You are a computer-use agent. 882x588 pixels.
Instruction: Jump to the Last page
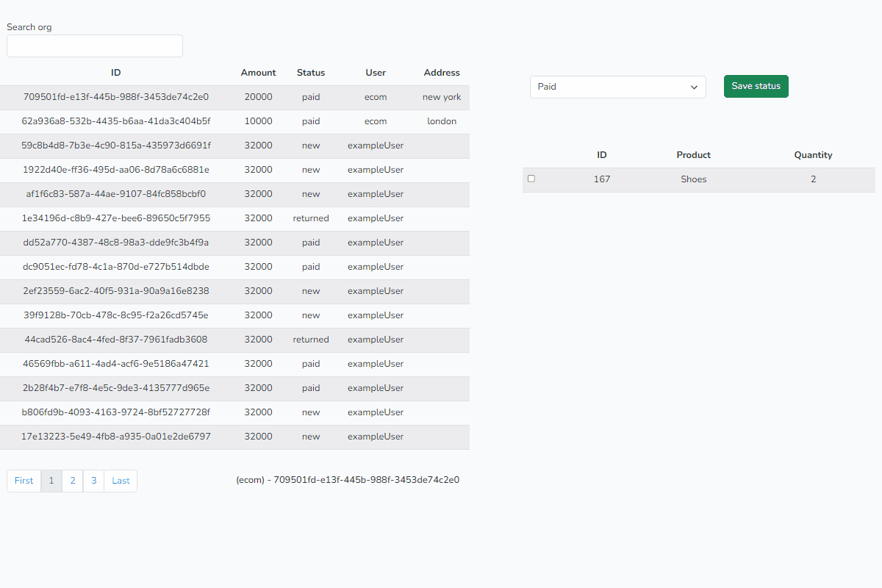click(121, 481)
